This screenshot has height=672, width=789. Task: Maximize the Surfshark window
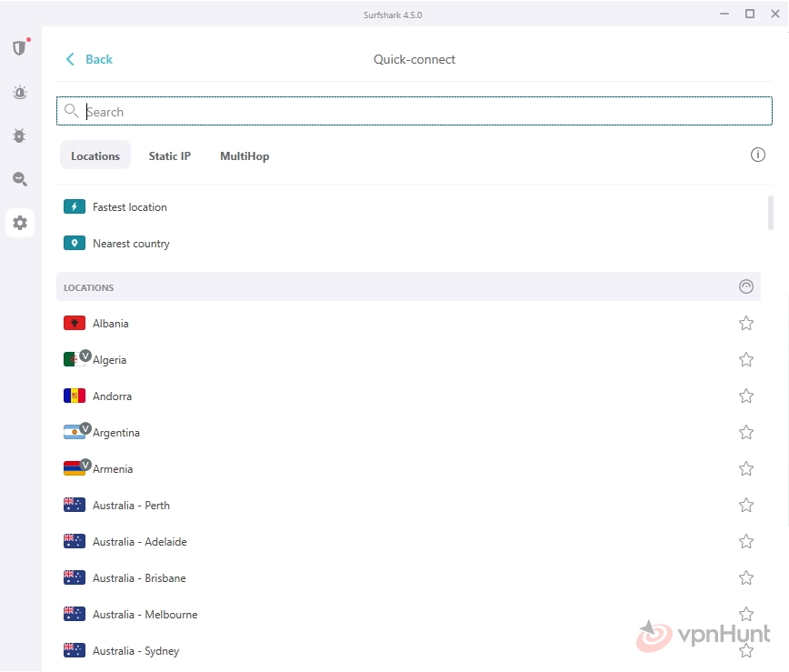tap(749, 14)
